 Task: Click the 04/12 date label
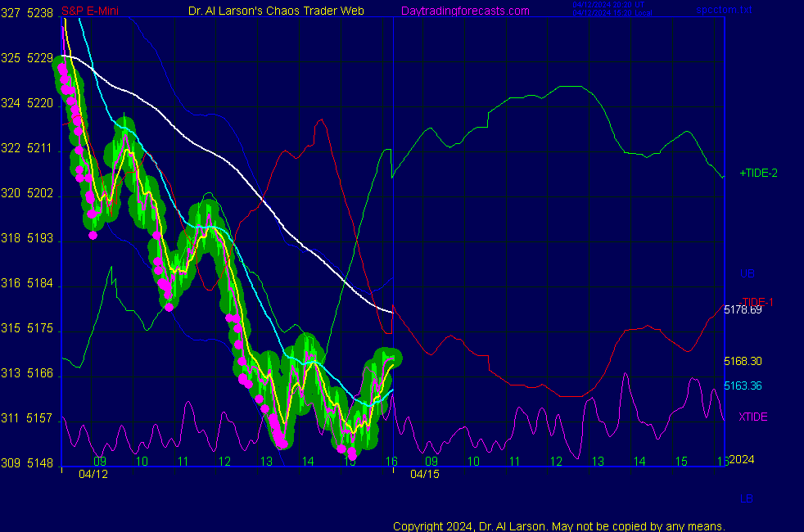click(x=93, y=474)
